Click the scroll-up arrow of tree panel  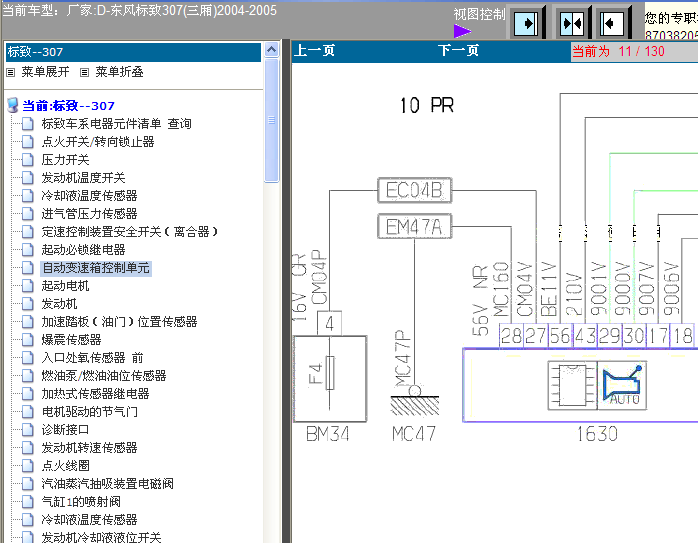coord(272,50)
